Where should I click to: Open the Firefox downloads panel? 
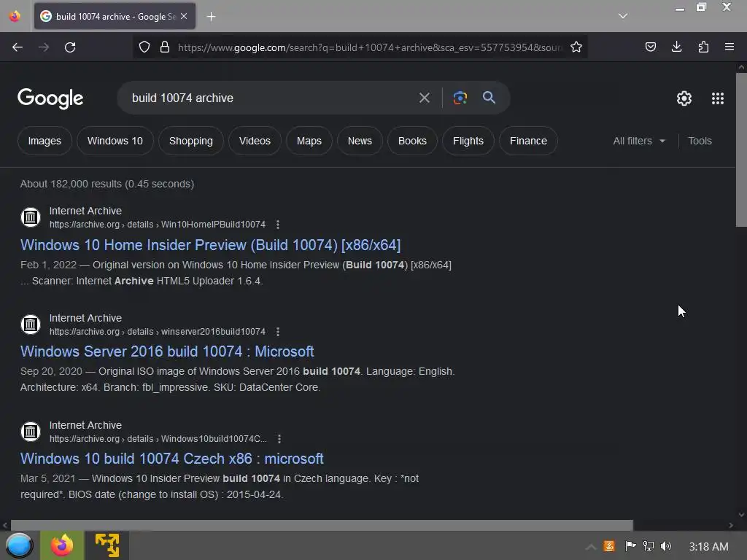[x=676, y=47]
